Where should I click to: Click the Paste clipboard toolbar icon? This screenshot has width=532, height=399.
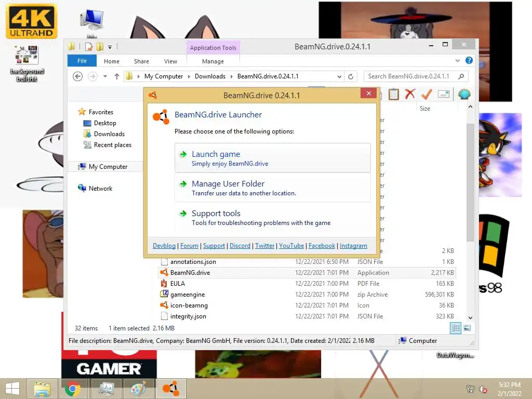(394, 94)
